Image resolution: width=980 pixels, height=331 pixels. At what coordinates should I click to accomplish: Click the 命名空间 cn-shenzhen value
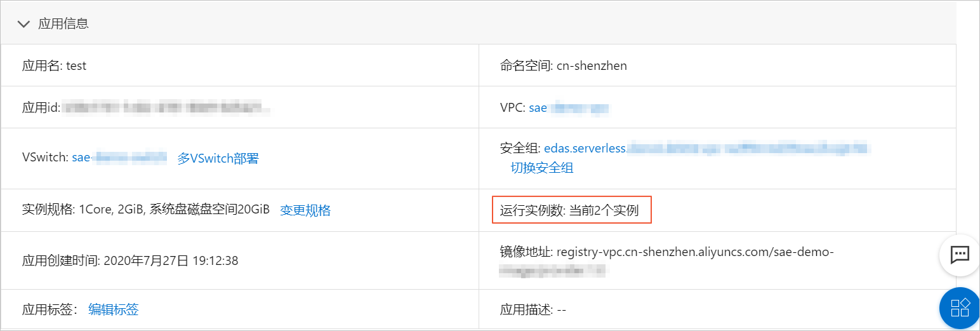[592, 65]
